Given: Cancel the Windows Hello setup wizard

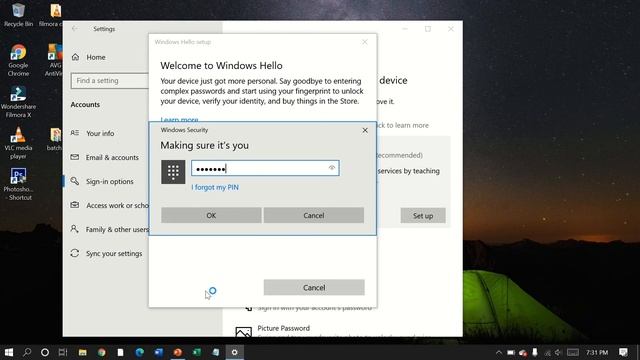Looking at the screenshot, I should [314, 287].
